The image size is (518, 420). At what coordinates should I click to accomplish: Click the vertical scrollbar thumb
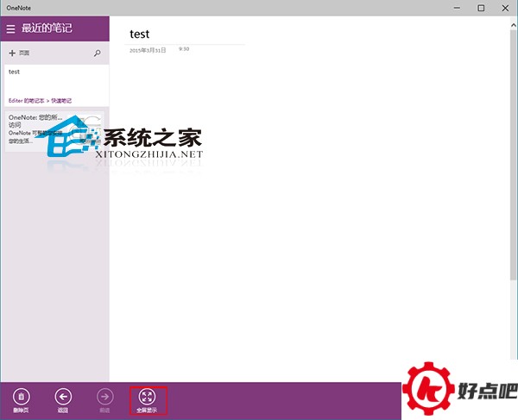pos(514,155)
